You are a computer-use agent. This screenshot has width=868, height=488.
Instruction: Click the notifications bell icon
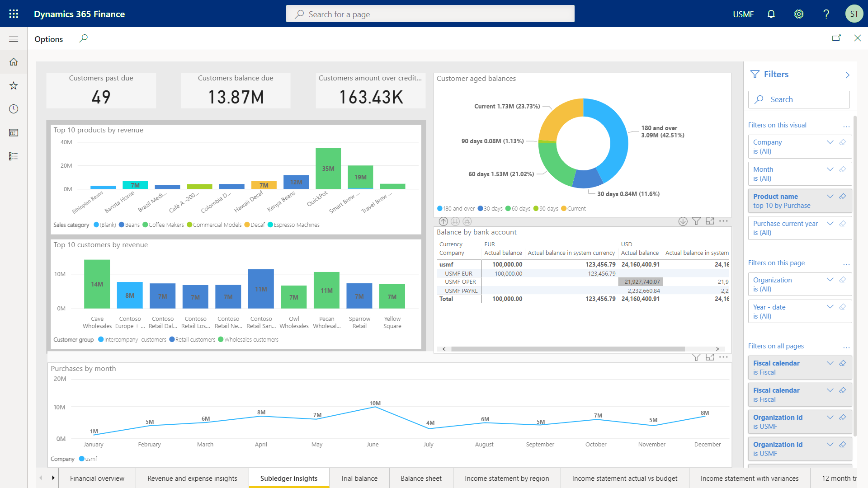point(771,14)
